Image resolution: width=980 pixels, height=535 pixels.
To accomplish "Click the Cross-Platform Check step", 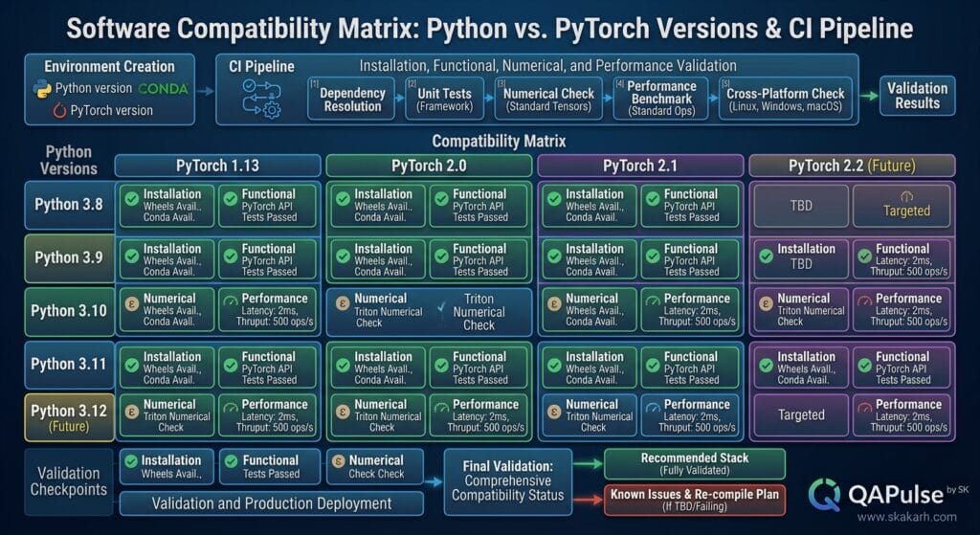I will click(785, 99).
